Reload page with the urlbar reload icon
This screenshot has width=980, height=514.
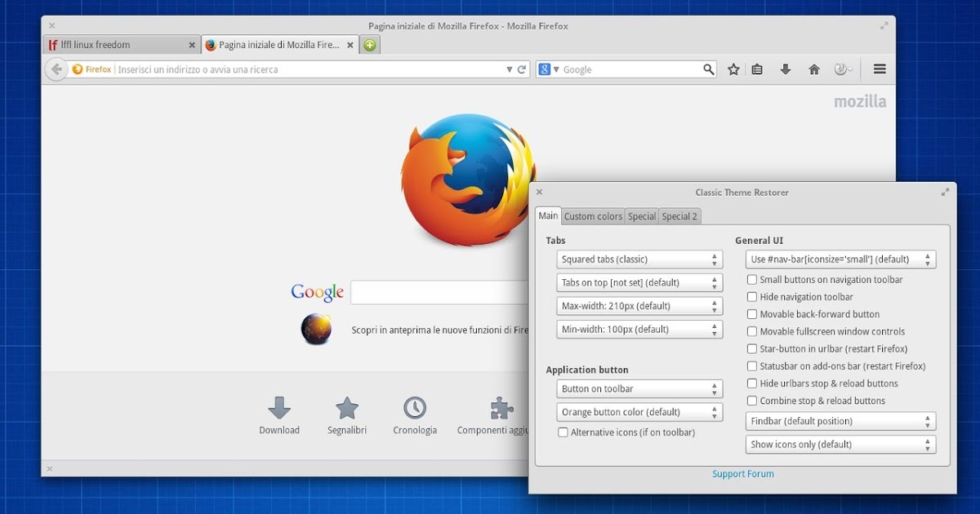click(x=522, y=69)
